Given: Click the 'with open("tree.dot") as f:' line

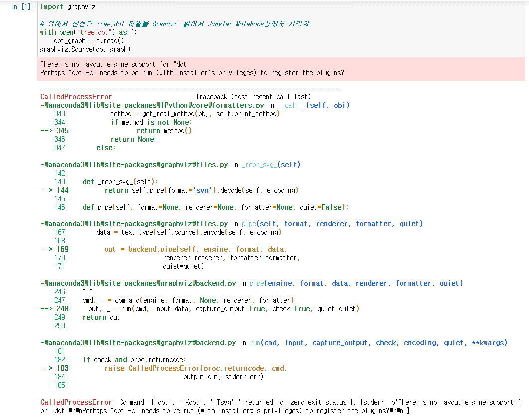Looking at the screenshot, I should [88, 32].
